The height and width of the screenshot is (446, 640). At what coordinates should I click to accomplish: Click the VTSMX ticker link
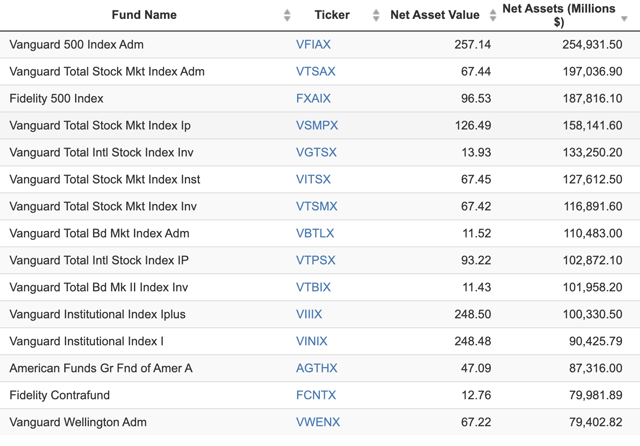(316, 207)
